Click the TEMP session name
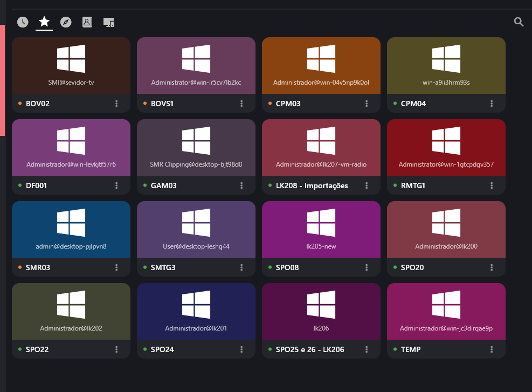The height and width of the screenshot is (392, 532). 411,349
